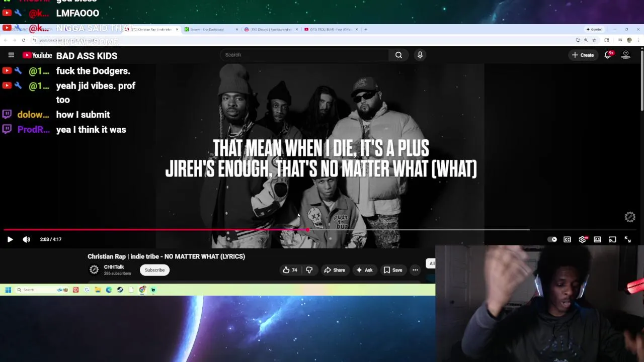Viewport: 644px width, 362px height.
Task: Click the page vertical scrollbar
Action: [642, 80]
